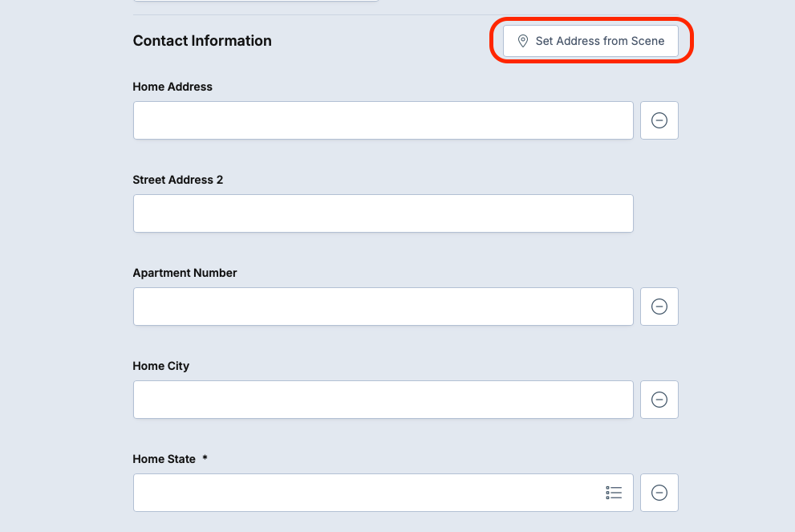Click the Street Address 2 label

tap(178, 180)
